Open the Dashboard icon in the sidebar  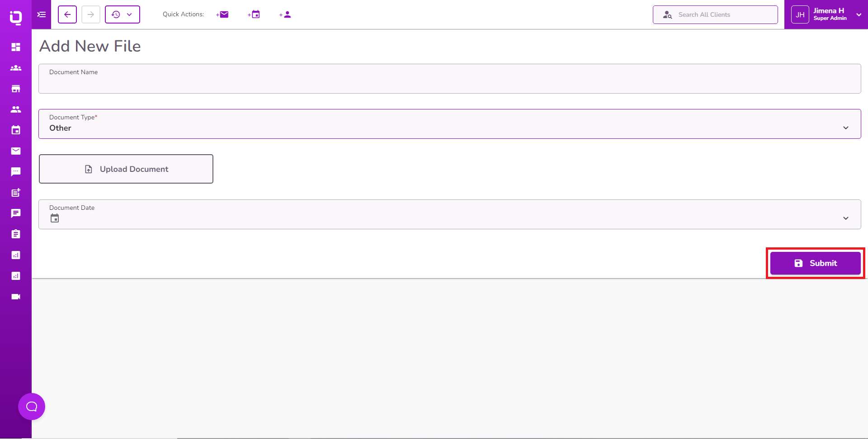tap(16, 47)
